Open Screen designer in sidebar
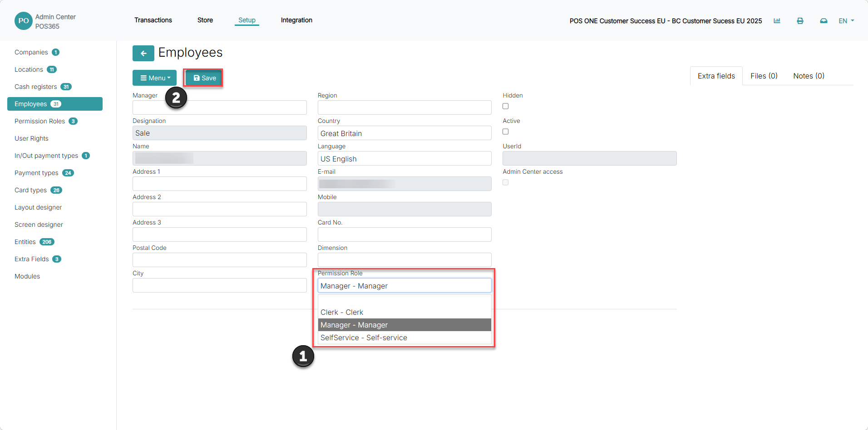 [39, 225]
